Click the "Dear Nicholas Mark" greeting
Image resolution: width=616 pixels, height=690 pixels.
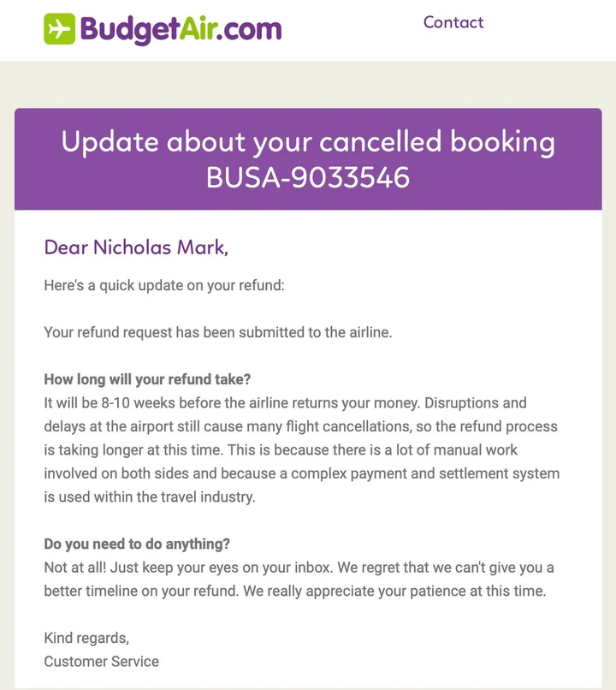[x=136, y=248]
